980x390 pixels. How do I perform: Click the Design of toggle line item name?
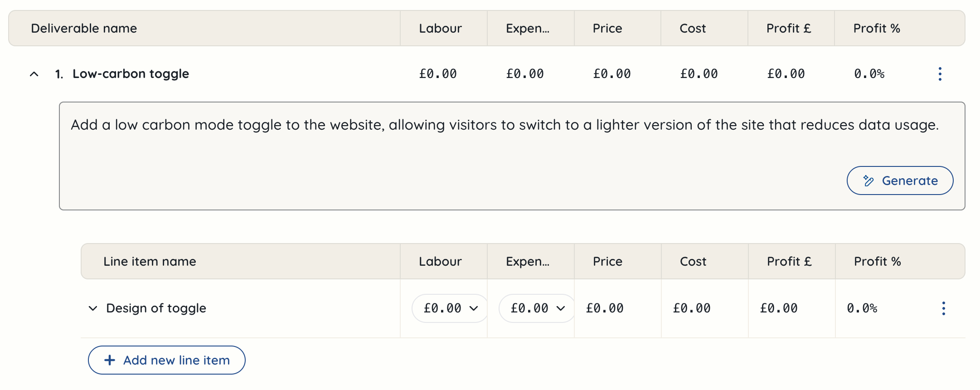[x=156, y=308]
